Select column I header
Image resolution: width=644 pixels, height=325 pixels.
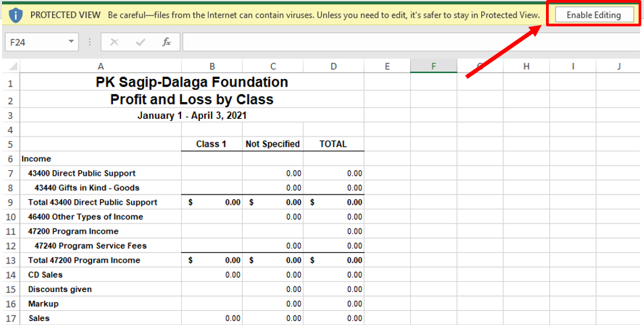point(572,66)
